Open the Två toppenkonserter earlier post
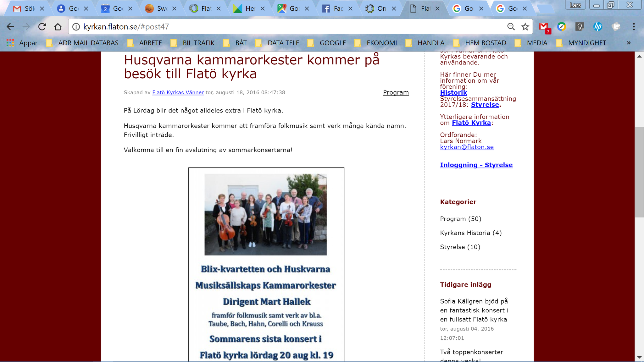 [471, 355]
